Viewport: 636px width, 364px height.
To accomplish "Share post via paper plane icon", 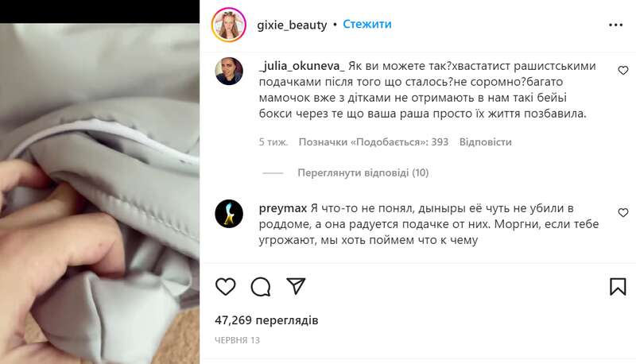I will (x=296, y=286).
